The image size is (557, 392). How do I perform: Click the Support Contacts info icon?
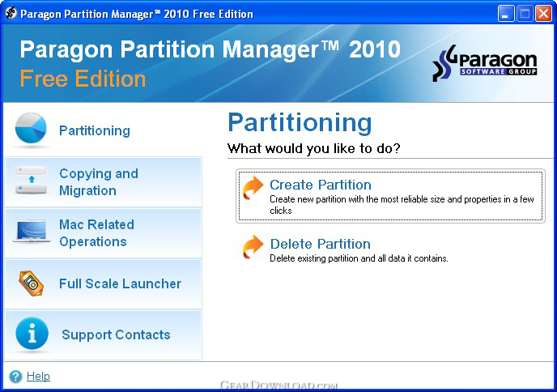click(x=32, y=334)
